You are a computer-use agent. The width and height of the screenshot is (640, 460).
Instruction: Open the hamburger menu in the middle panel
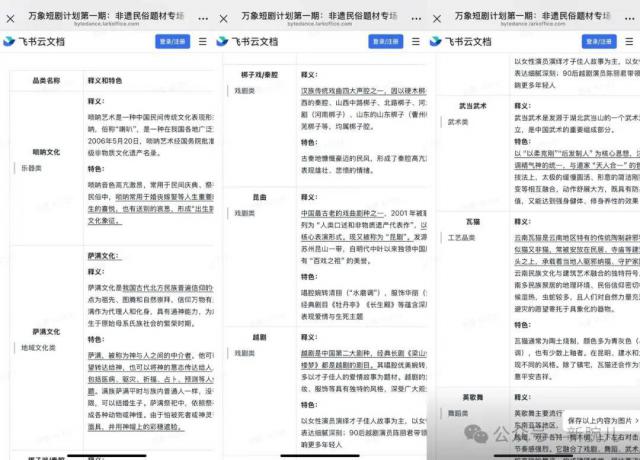pyautogui.click(x=417, y=42)
